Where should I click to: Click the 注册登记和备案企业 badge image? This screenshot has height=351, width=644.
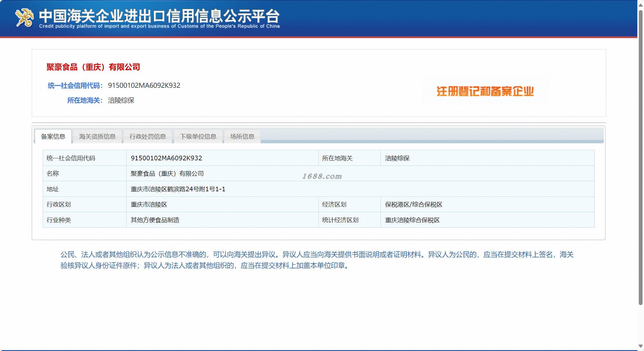[x=485, y=91]
